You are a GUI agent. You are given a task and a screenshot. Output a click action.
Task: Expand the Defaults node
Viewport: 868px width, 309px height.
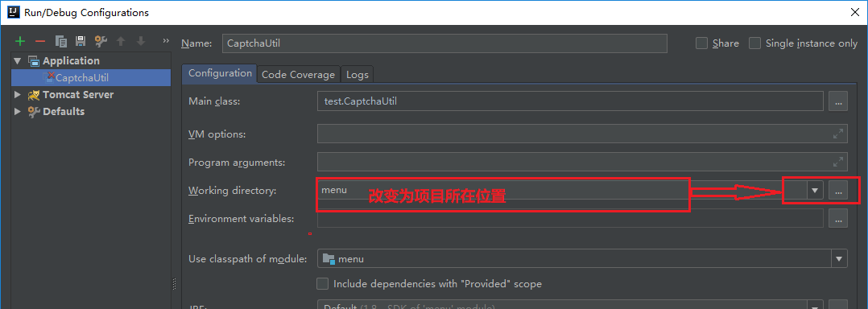(18, 111)
